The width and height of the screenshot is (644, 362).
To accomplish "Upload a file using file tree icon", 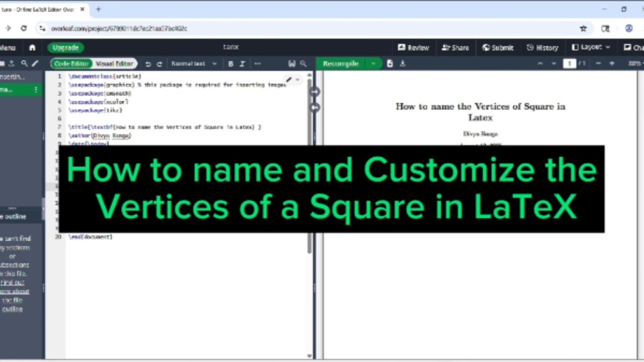I will point(12,64).
